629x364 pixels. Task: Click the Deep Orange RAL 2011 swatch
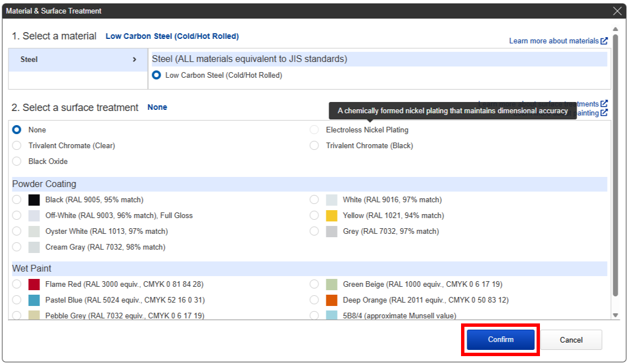click(331, 300)
